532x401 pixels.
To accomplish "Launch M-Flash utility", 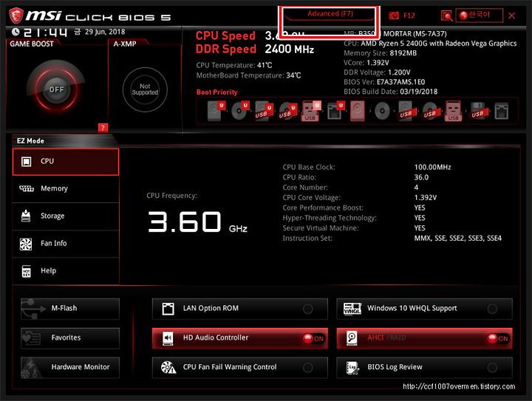I will click(x=70, y=309).
